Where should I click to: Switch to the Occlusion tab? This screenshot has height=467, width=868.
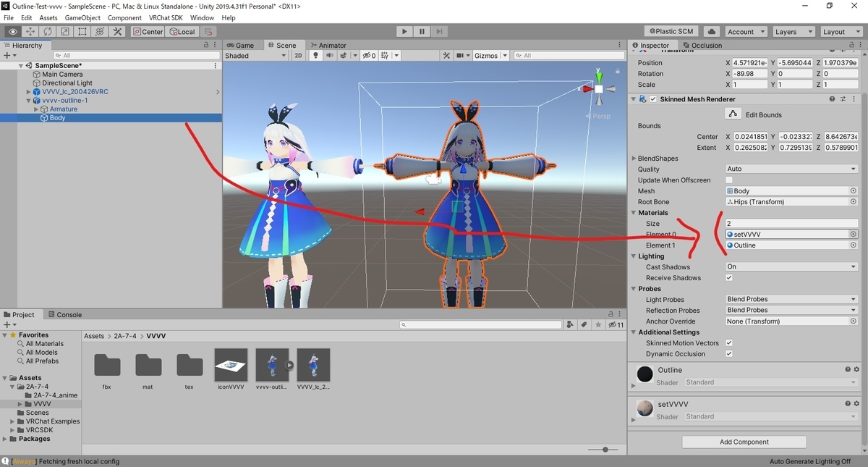702,45
